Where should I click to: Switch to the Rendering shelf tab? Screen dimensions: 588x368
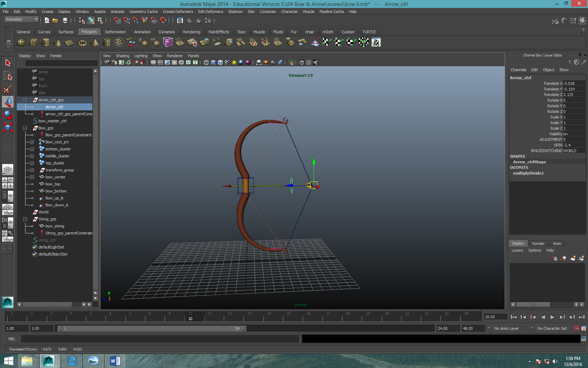pos(191,32)
